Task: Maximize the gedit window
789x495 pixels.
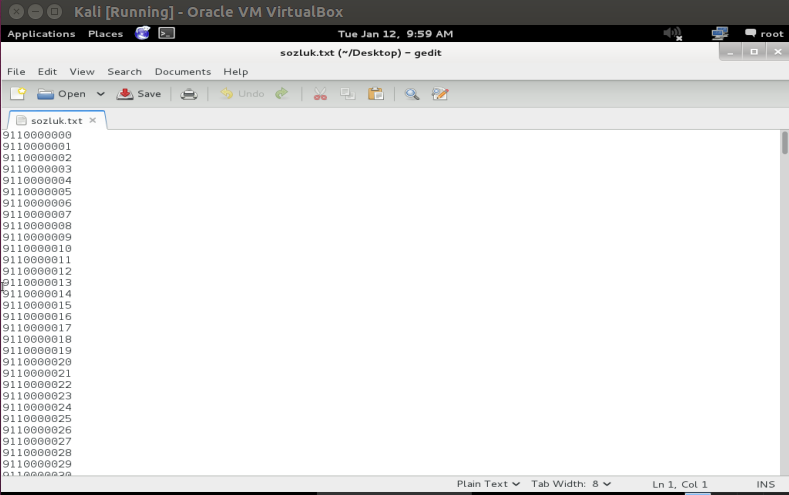Action: pyautogui.click(x=754, y=52)
